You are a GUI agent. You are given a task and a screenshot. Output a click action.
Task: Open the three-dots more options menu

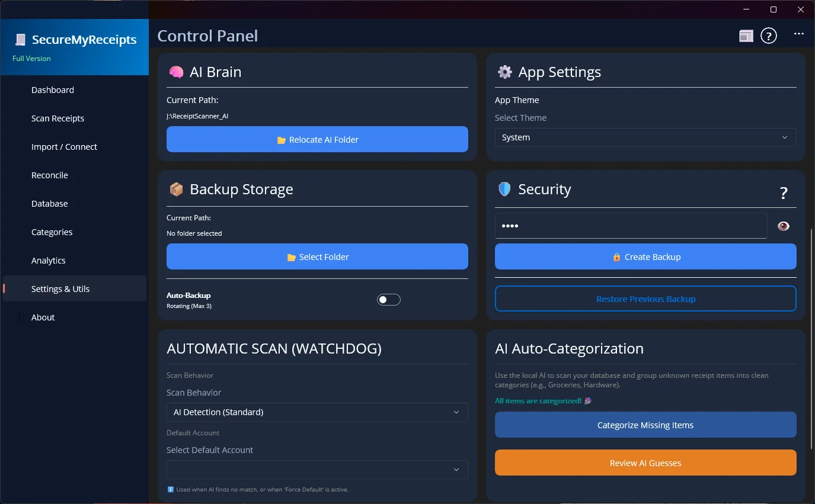(799, 34)
